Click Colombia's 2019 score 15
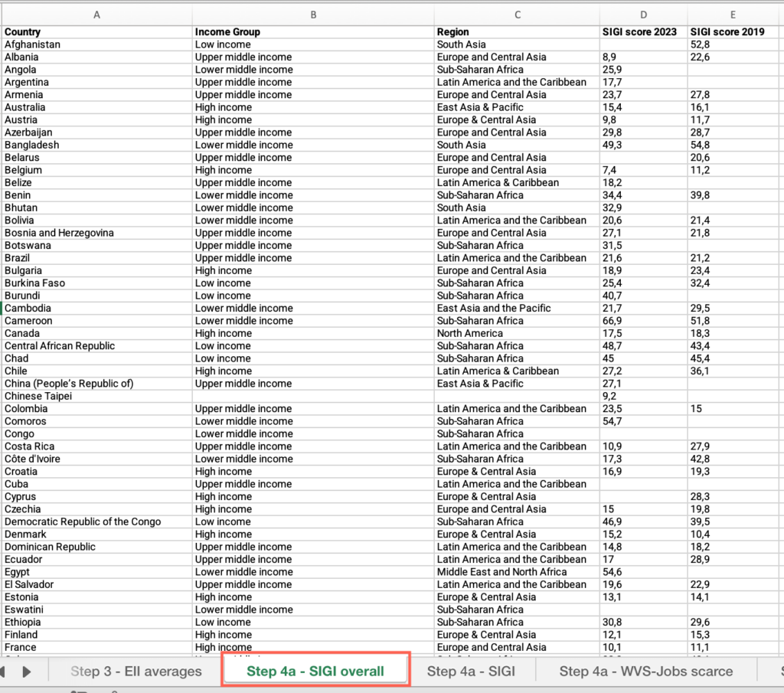The width and height of the screenshot is (784, 693). [x=733, y=408]
